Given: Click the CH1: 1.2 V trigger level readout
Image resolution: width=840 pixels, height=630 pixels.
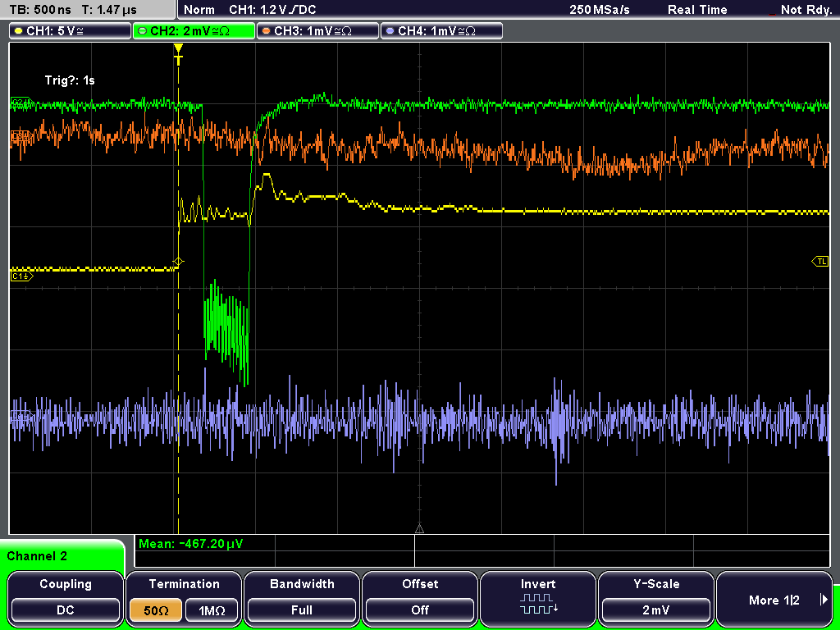Looking at the screenshot, I should pyautogui.click(x=272, y=10).
